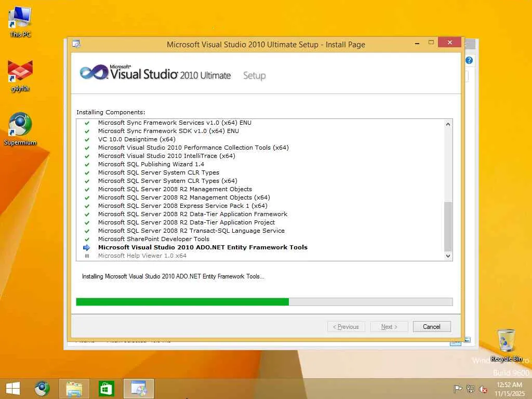Image resolution: width=532 pixels, height=399 pixels.
Task: Click the muted volume tray icon
Action: (x=483, y=389)
